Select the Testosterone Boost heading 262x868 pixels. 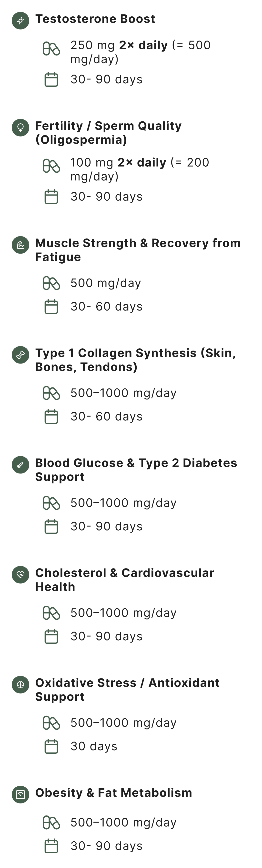click(x=95, y=19)
